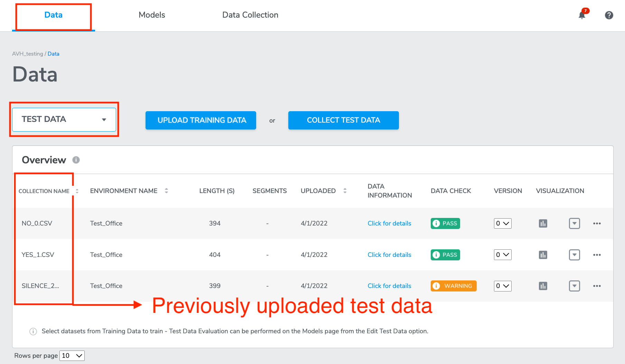Viewport: 625px width, 364px height.
Task: Click the WARNING badge for SILENCE_2 row
Action: point(454,286)
